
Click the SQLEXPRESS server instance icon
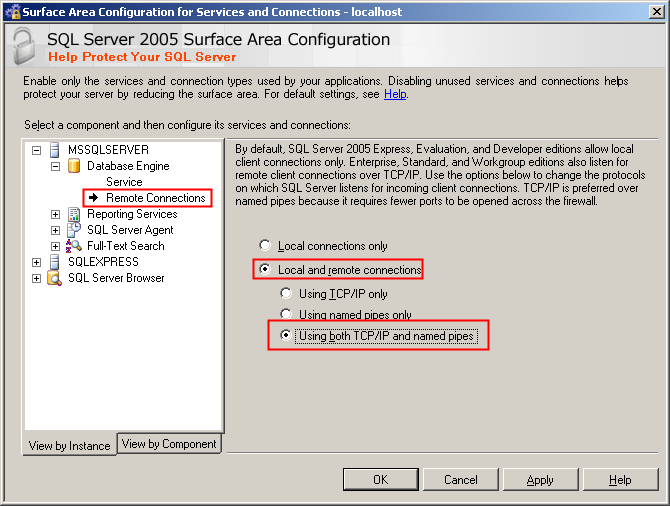[x=54, y=262]
